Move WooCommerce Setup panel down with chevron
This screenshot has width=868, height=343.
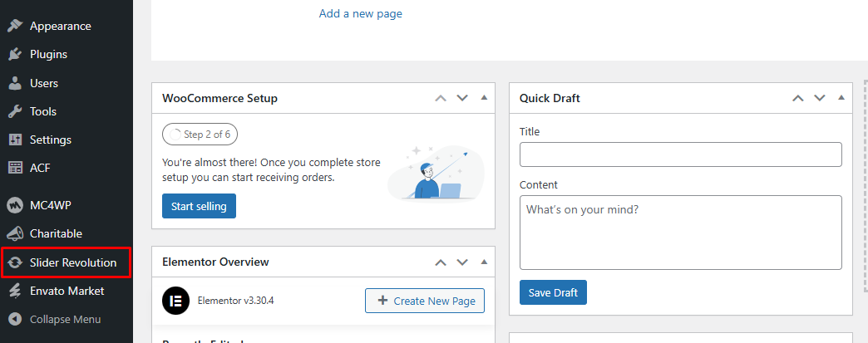(462, 98)
